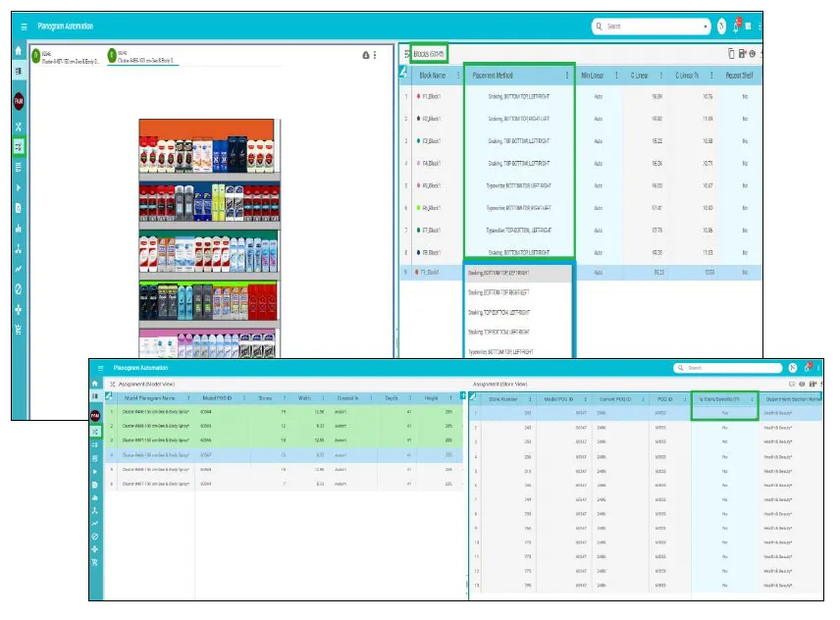
Task: Select highlighted Assignment icon in lower window sidebar
Action: point(95,432)
